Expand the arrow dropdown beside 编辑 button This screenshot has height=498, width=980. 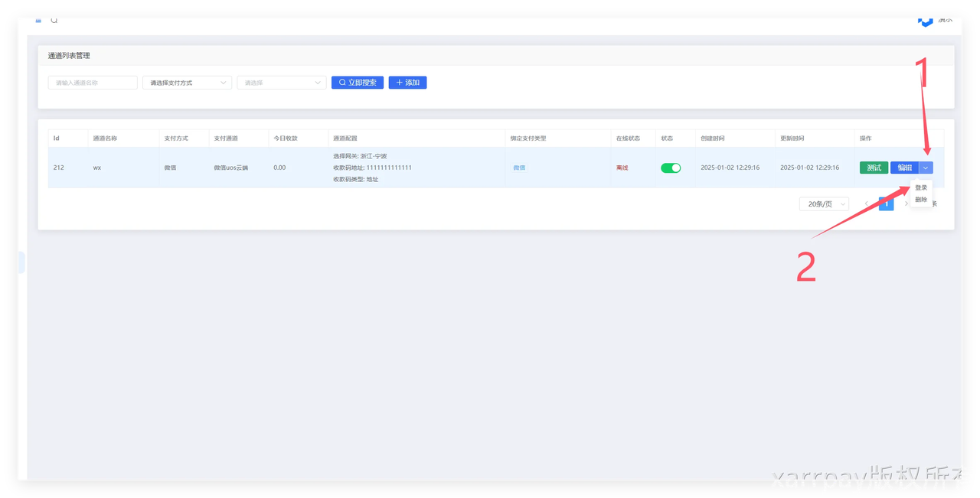(x=926, y=168)
